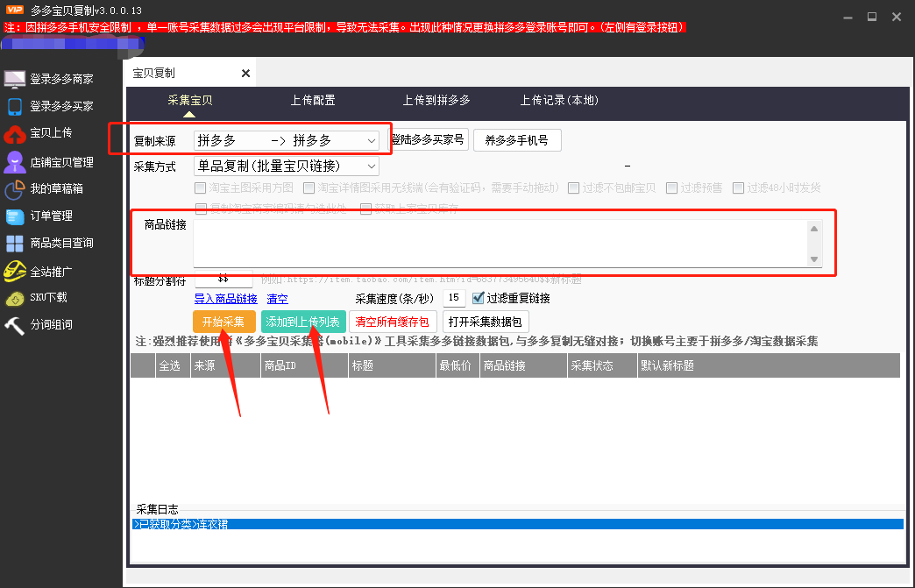Click the 导入商品链接 link

click(226, 299)
